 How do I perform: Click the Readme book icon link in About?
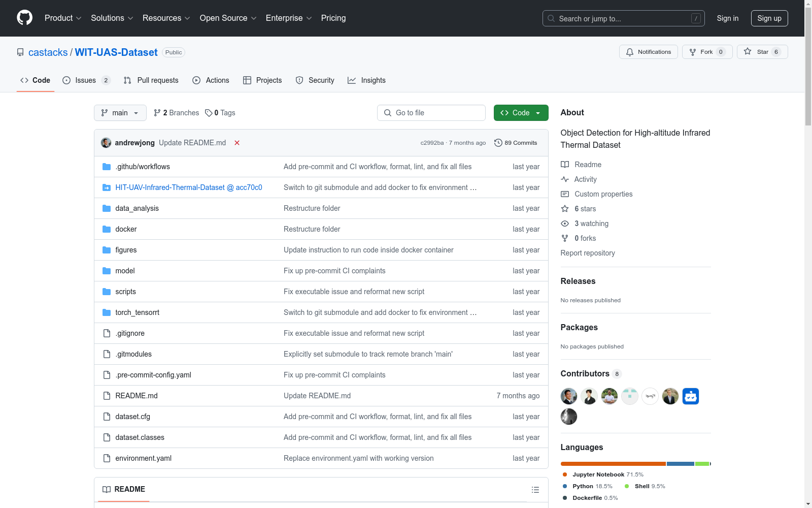coord(581,165)
